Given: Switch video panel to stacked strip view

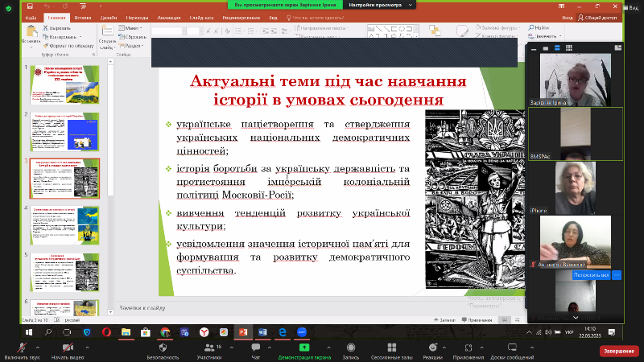Looking at the screenshot, I should [x=557, y=48].
